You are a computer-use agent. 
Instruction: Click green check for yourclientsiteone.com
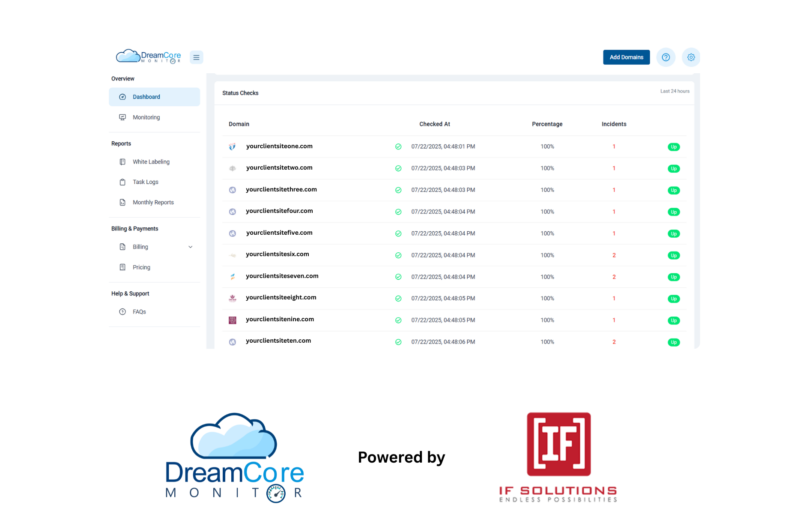coord(398,146)
